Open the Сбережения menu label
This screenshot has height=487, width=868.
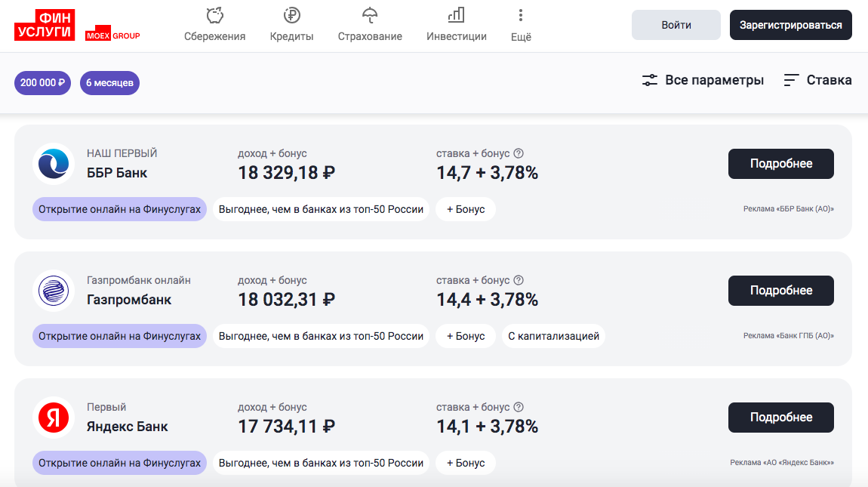tap(215, 36)
